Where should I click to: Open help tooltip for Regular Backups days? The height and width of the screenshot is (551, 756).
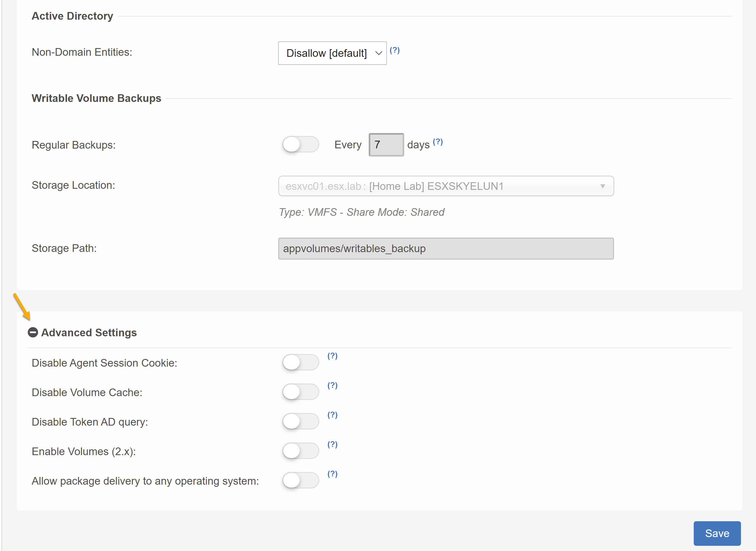(438, 142)
